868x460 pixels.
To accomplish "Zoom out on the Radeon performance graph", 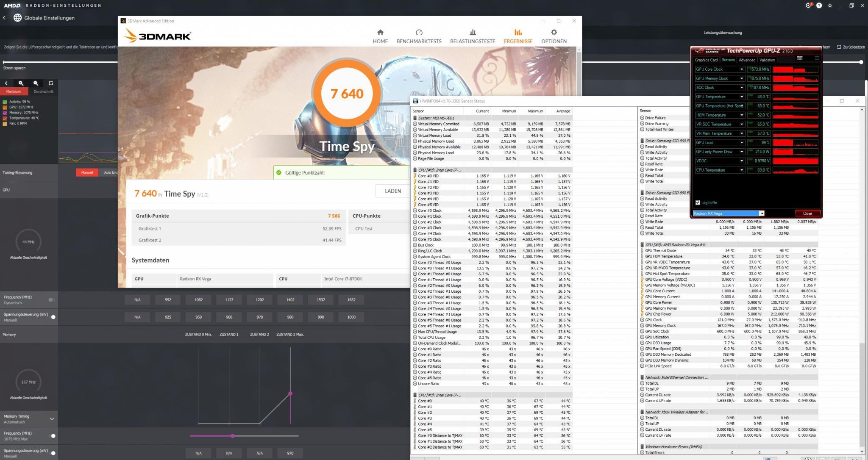I will pyautogui.click(x=36, y=83).
